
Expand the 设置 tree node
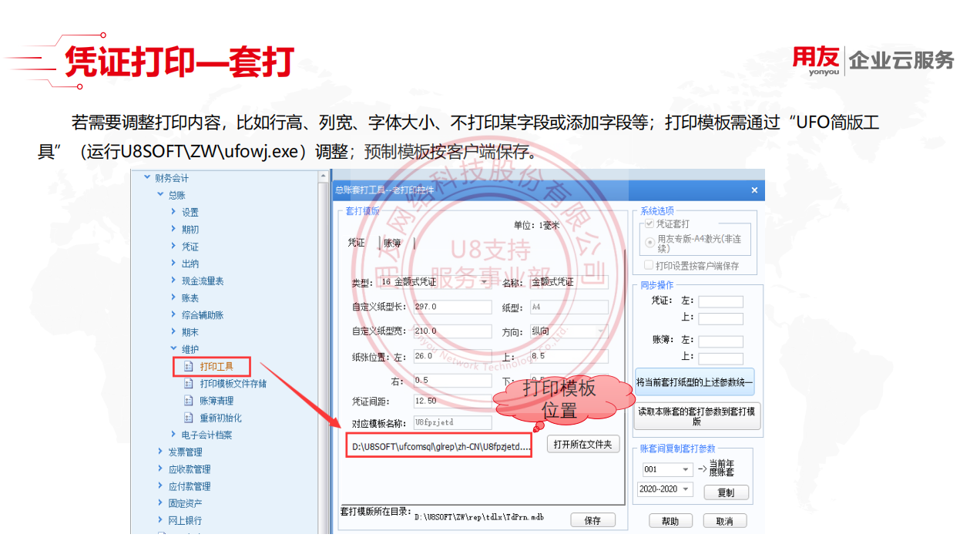point(173,212)
